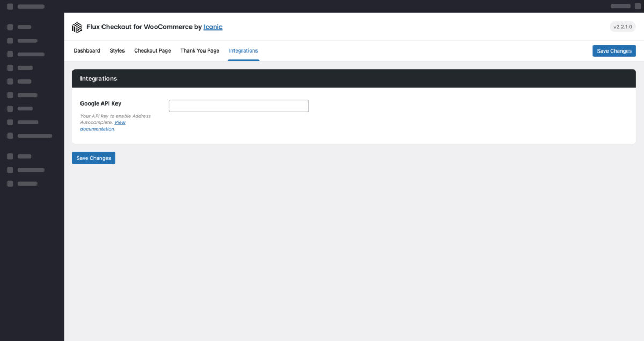This screenshot has height=341, width=644.
Task: Switch to the Checkout Page tab
Action: 152,50
